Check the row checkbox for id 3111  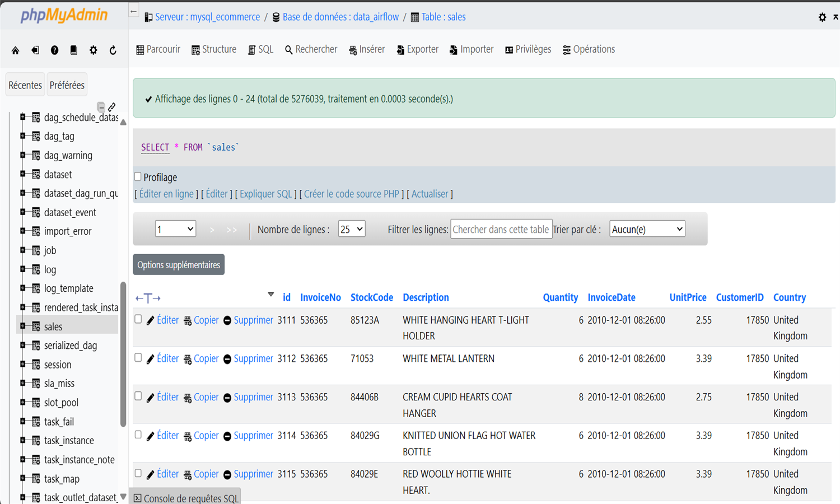[138, 319]
